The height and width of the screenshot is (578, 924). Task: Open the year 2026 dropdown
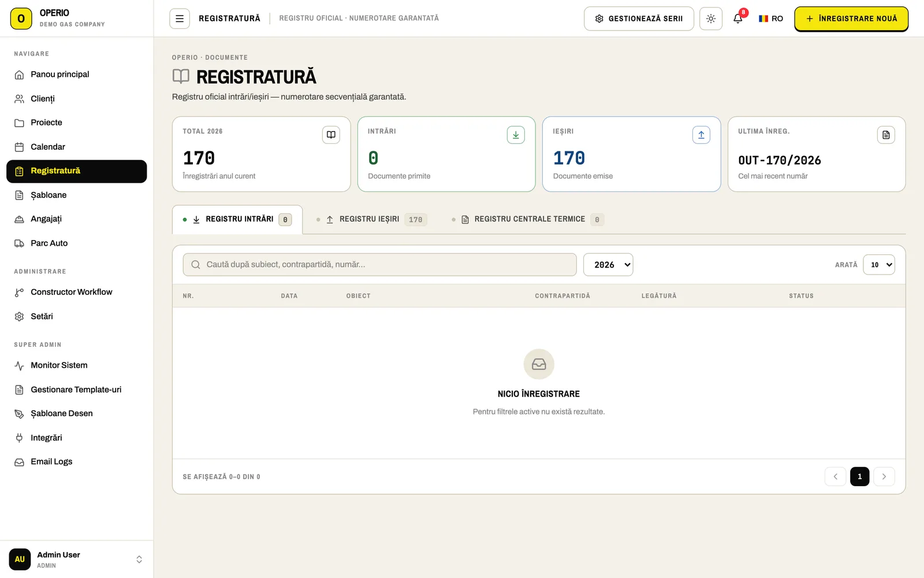[x=608, y=265]
